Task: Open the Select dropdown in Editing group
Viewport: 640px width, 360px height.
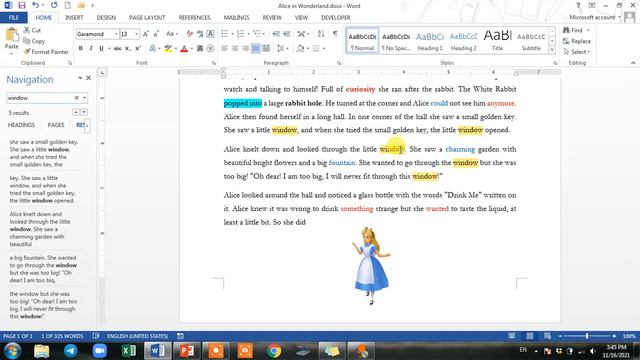Action: [x=577, y=52]
